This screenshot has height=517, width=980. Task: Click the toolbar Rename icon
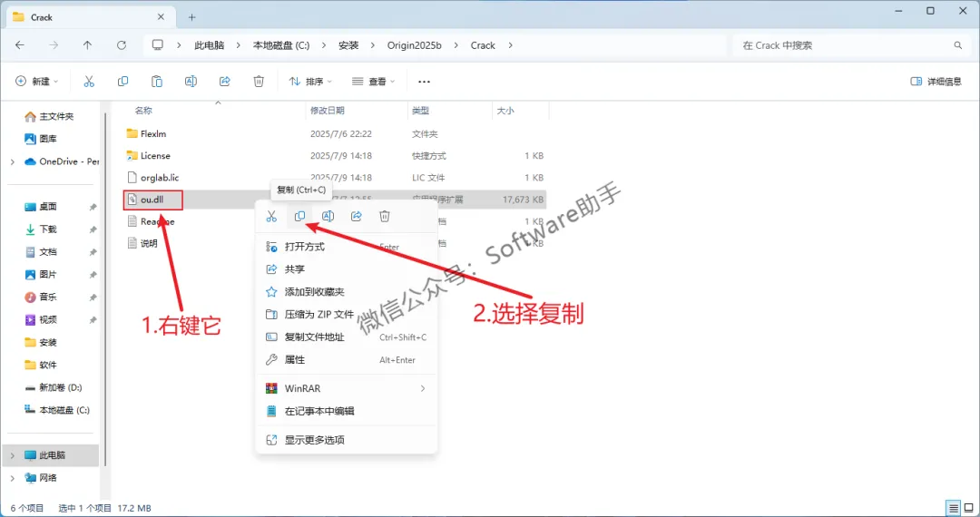[x=191, y=81]
